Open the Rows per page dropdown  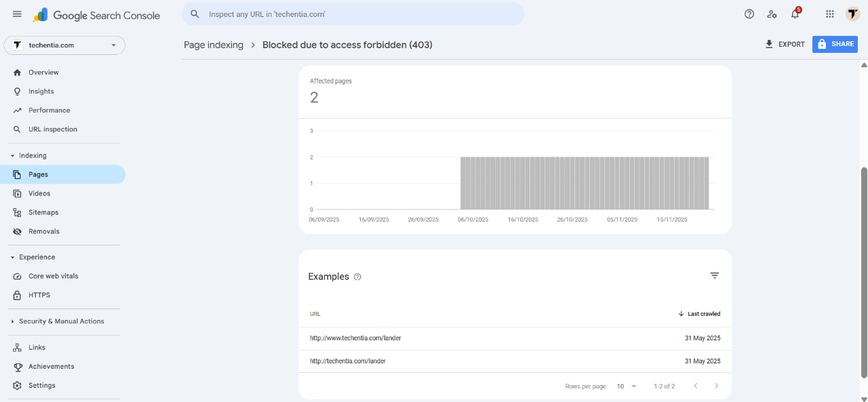[x=627, y=386]
